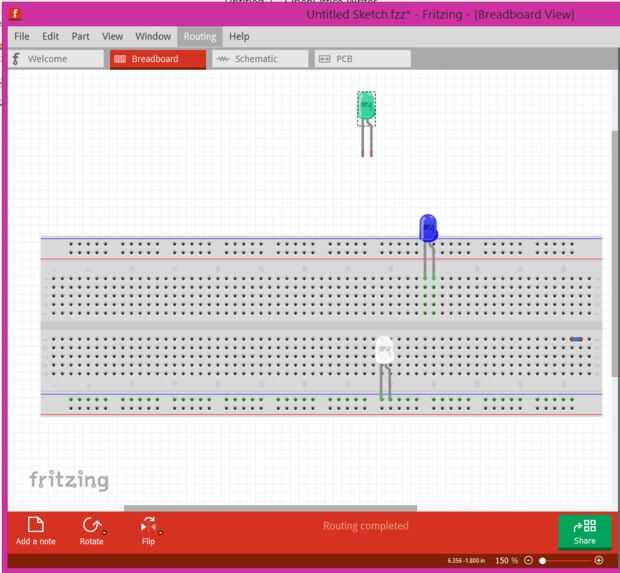The height and width of the screenshot is (573, 620).
Task: Click the zoom in magnifier icon
Action: (599, 560)
